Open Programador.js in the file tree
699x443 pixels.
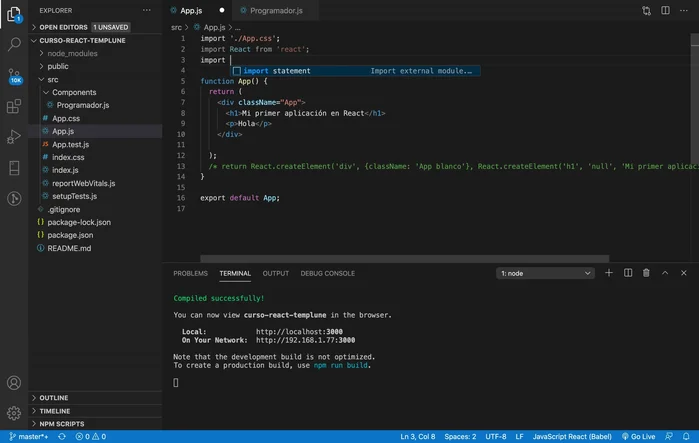(x=95, y=105)
